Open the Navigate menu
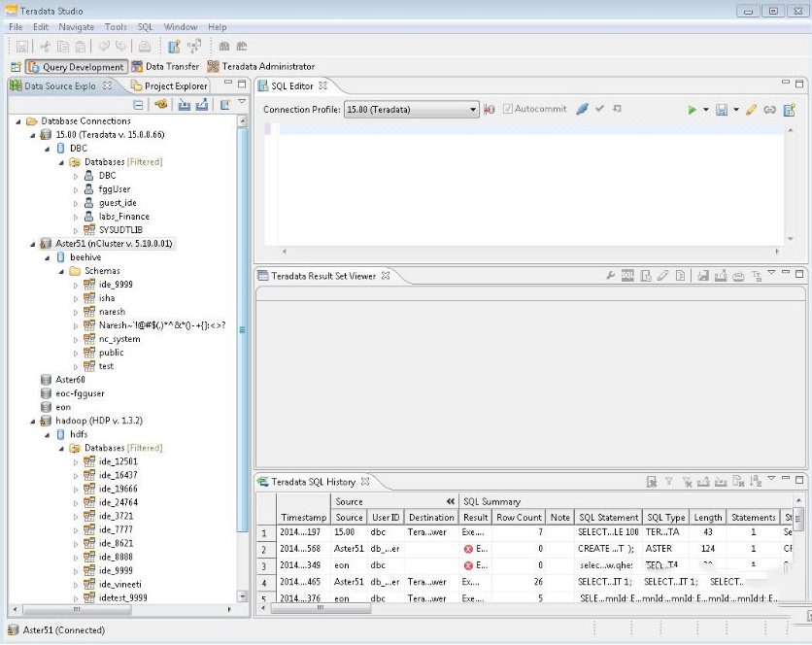Viewport: 812px width, 645px height. coord(76,27)
